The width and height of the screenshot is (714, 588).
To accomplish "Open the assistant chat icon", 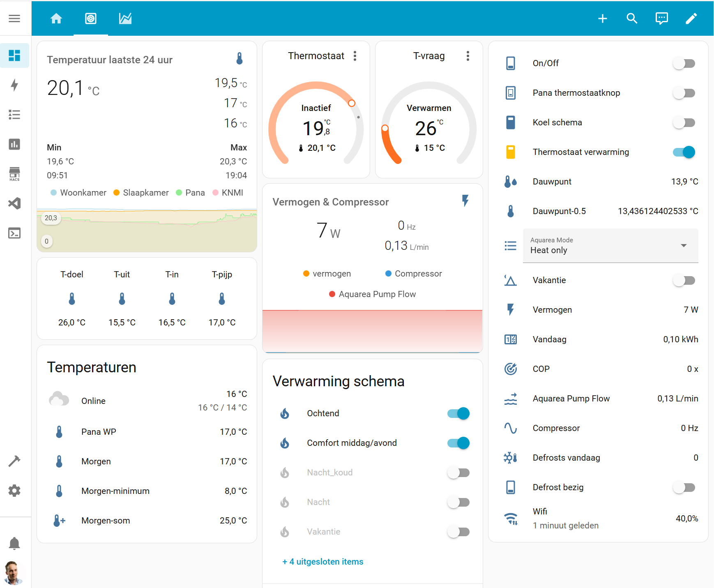I will 661,18.
